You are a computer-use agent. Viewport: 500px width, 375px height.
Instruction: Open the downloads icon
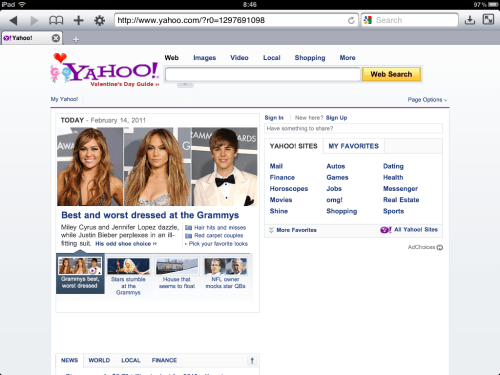(x=470, y=20)
